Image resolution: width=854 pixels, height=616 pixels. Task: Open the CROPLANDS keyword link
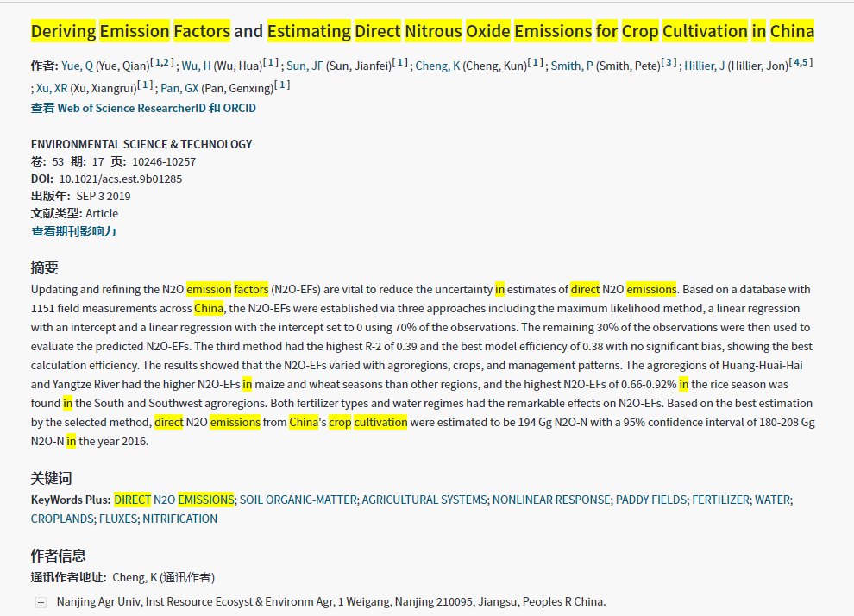tap(62, 519)
